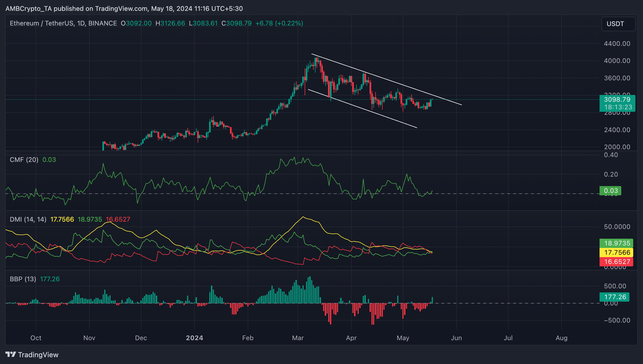643x364 pixels.
Task: Click the Dec label on time axis
Action: pos(141,338)
